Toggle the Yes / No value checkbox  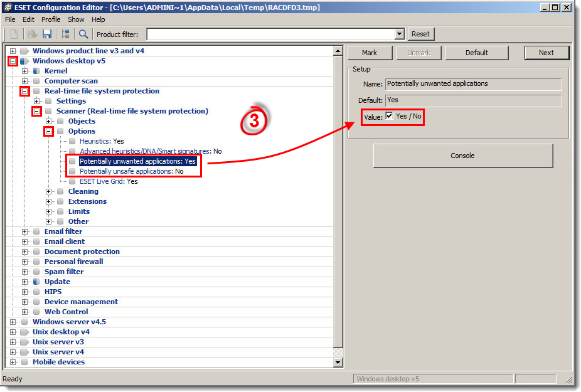click(390, 116)
